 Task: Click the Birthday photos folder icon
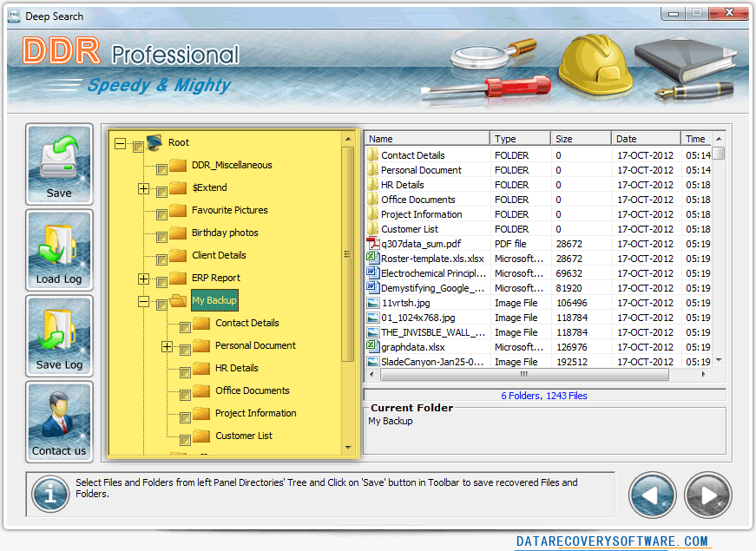coord(178,233)
